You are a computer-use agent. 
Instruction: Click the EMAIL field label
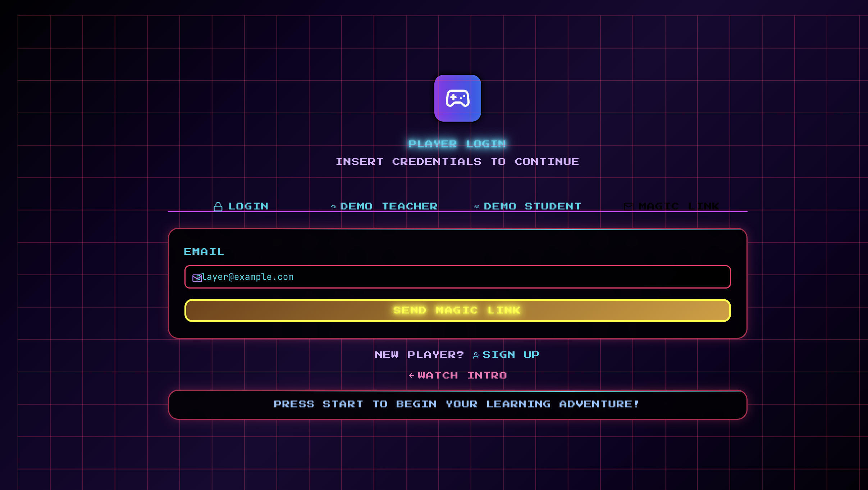(204, 251)
